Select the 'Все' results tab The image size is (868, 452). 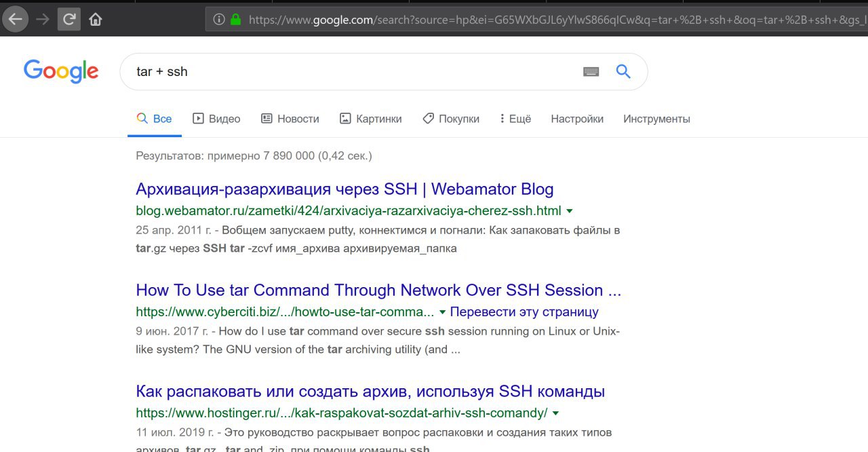154,119
